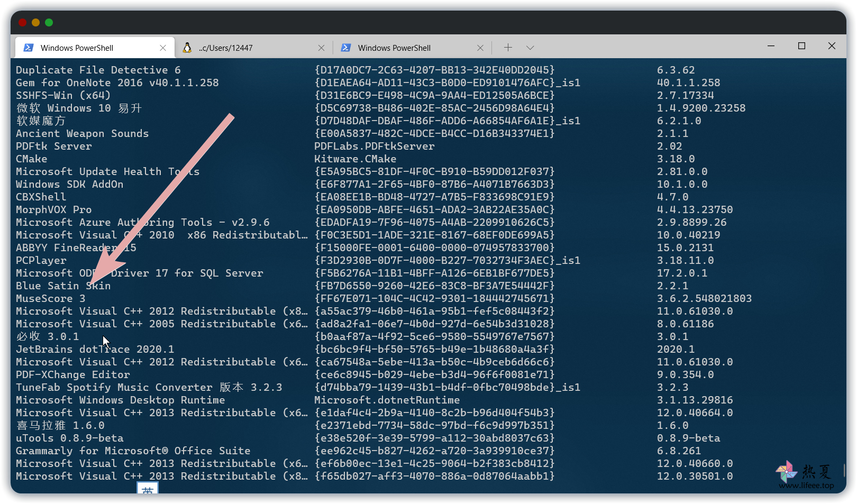Click the "CMake" name in the first column
This screenshot has width=857, height=504.
32,159
